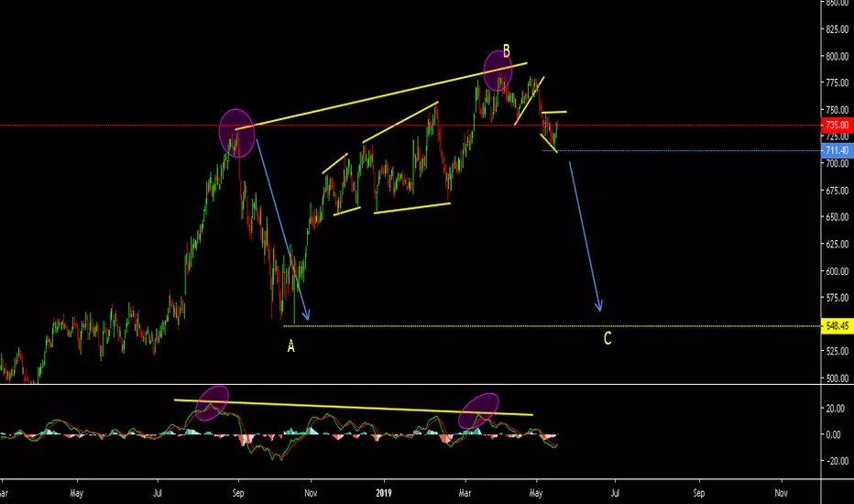Click the 525.00 price axis label
Viewport: 854px width, 504px height.
tap(838, 352)
